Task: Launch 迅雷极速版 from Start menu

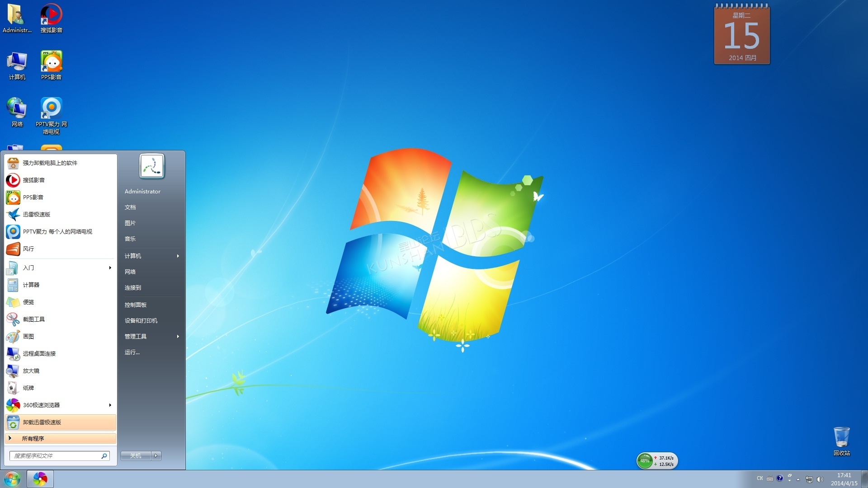Action: [x=61, y=215]
